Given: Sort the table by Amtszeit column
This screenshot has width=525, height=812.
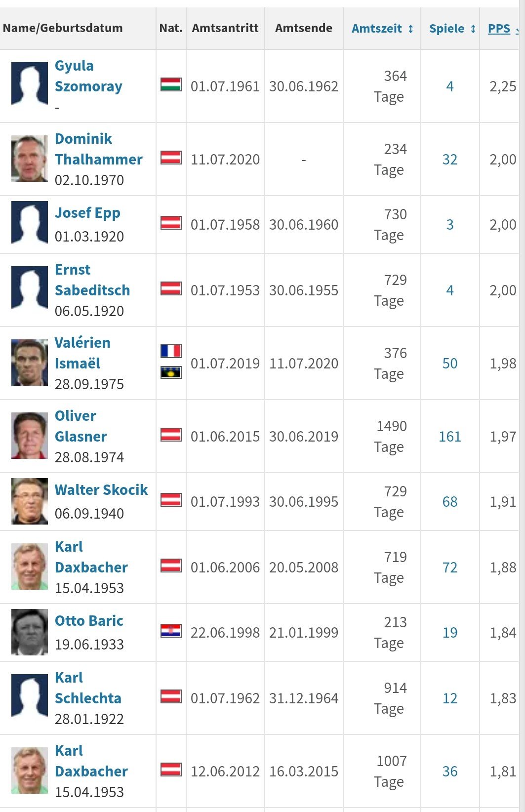Looking at the screenshot, I should (382, 29).
